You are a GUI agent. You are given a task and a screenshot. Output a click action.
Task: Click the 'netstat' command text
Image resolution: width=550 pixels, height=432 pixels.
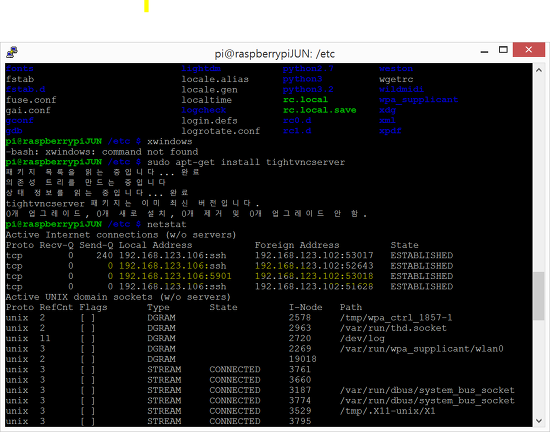pyautogui.click(x=167, y=224)
